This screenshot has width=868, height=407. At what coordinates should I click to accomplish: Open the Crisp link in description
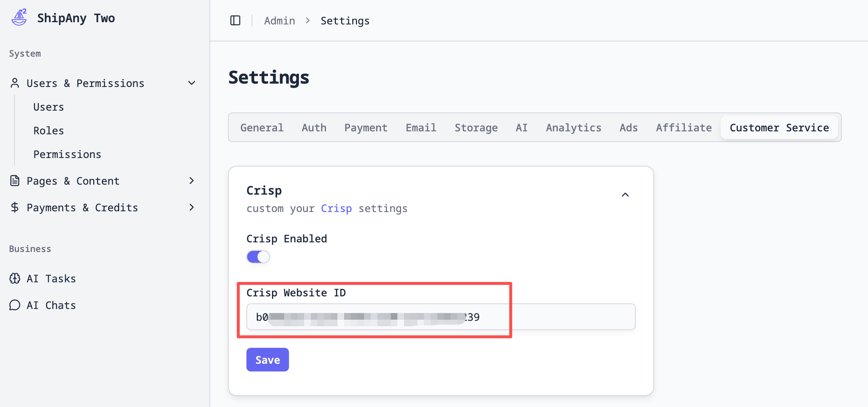pyautogui.click(x=336, y=209)
